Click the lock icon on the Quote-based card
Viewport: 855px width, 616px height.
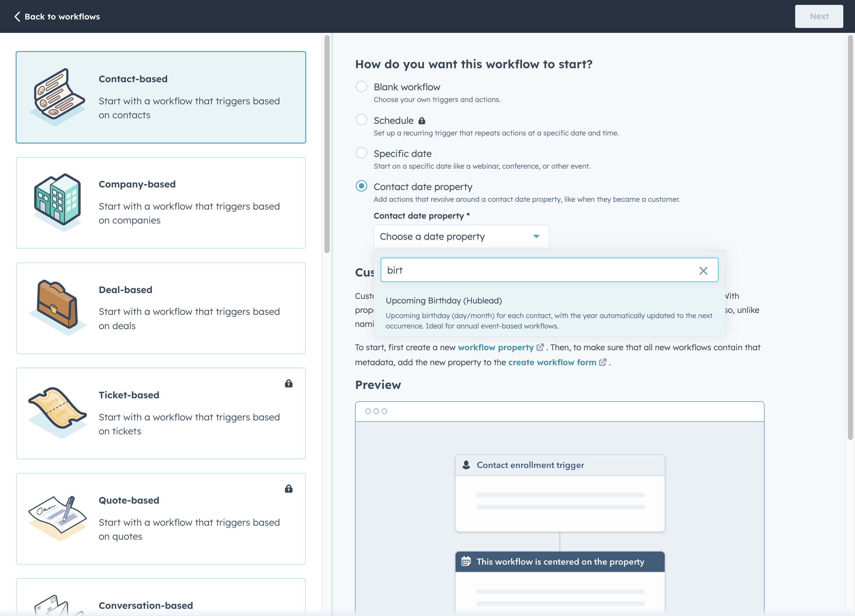288,489
